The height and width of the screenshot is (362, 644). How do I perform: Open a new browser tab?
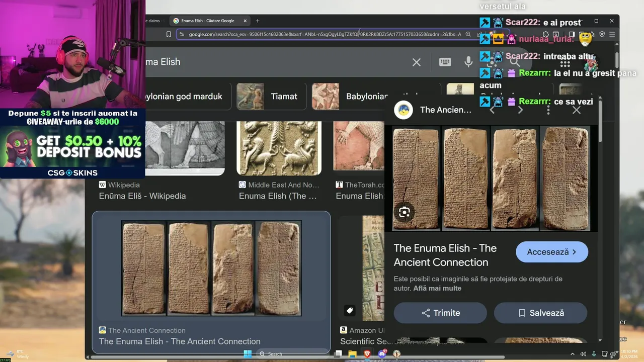coord(258,21)
